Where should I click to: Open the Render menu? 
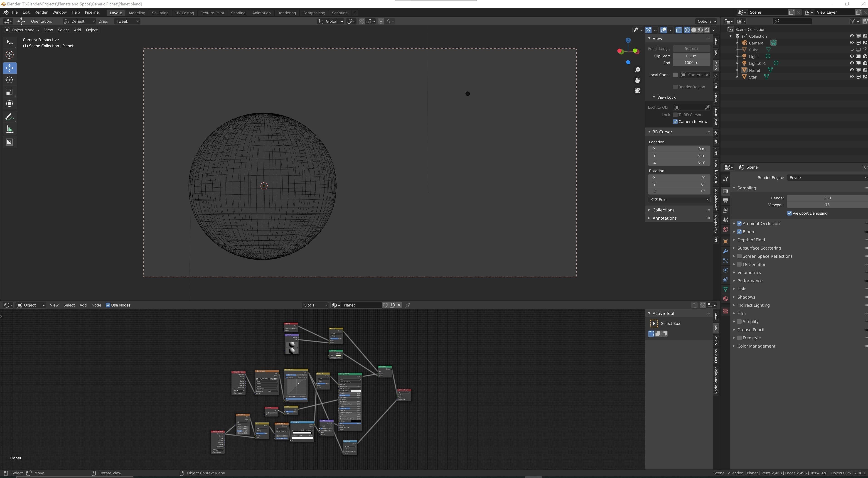click(x=41, y=12)
